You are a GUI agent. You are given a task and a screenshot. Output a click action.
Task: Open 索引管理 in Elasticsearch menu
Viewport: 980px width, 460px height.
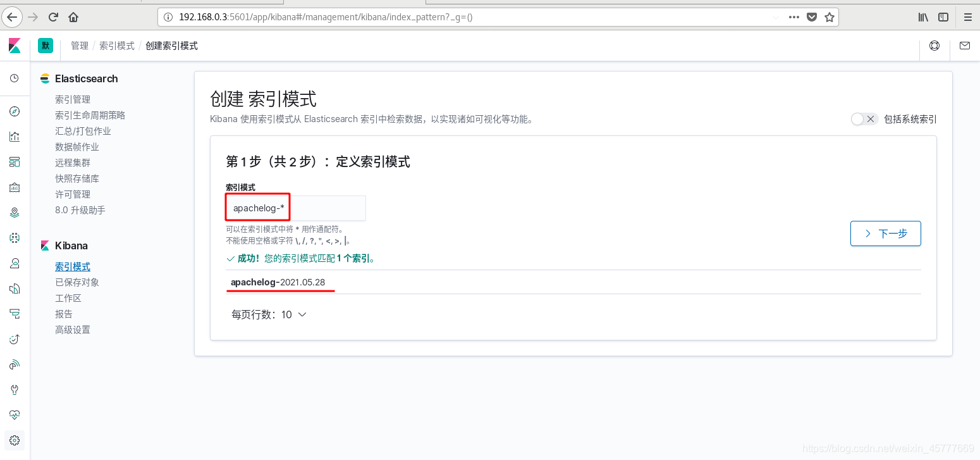(73, 99)
